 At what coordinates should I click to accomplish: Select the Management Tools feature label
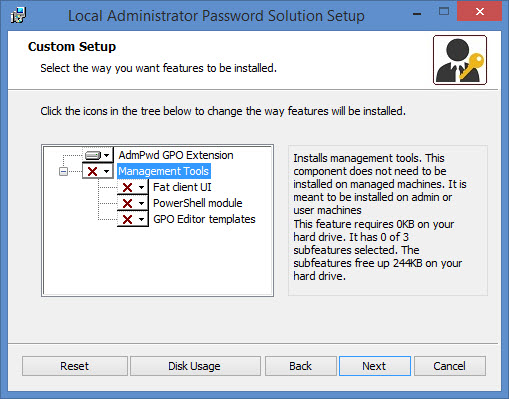(x=164, y=171)
